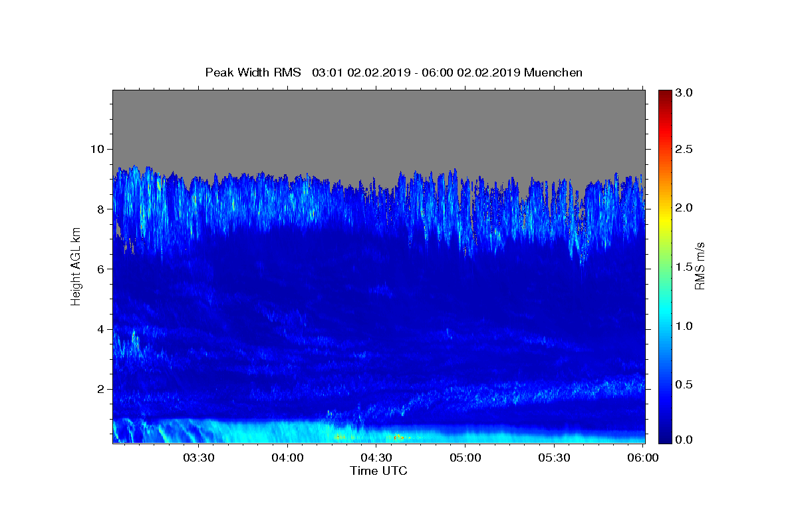Click the 'RMS m/s' colorbar title
This screenshot has height=532, width=798.
point(700,267)
